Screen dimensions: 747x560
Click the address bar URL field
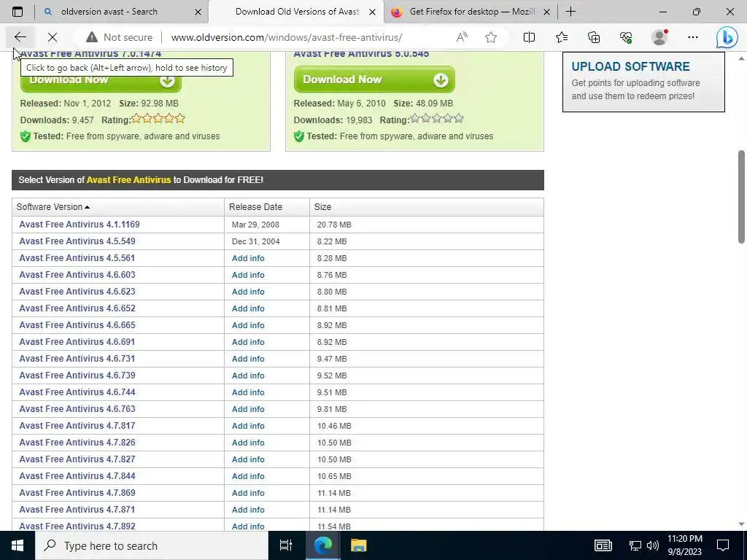coord(286,37)
